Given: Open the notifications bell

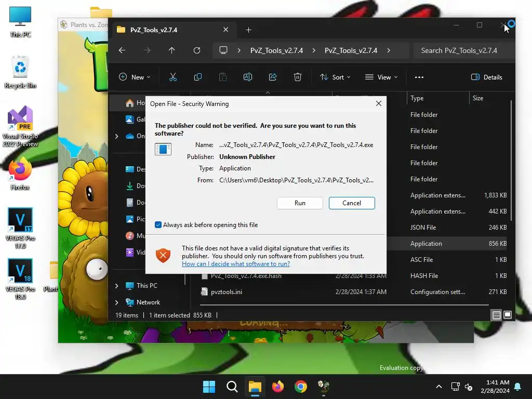Looking at the screenshot, I should pyautogui.click(x=518, y=387).
